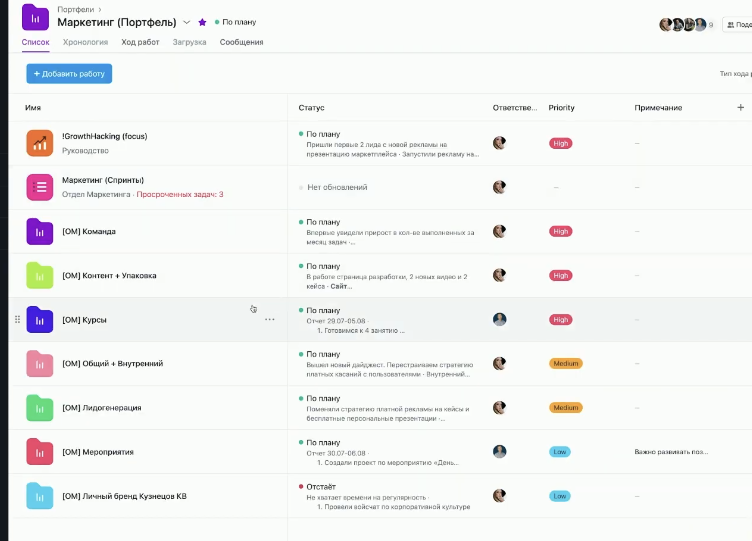Switch to the Сообщения tab

(241, 42)
